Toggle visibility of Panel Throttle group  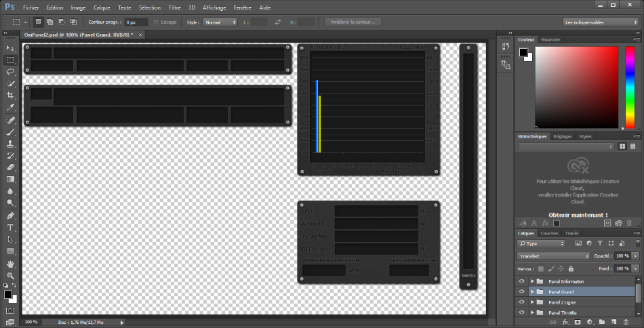[x=521, y=312]
